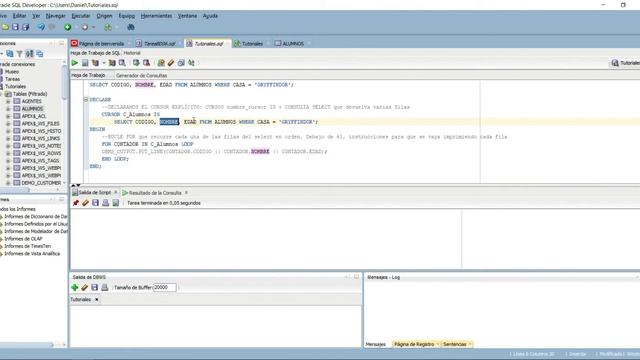This screenshot has width=640, height=360.
Task: Clear the DBMS Output with the eraser icon
Action: coord(84,287)
